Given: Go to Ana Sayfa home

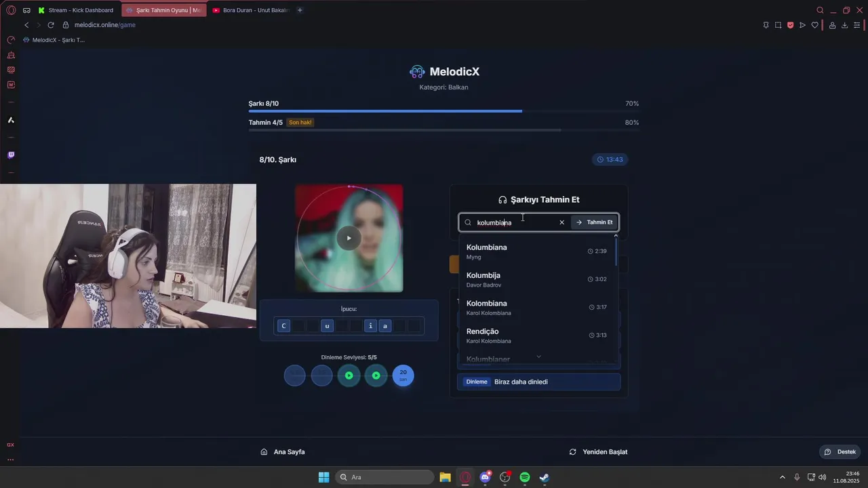Looking at the screenshot, I should click(283, 451).
